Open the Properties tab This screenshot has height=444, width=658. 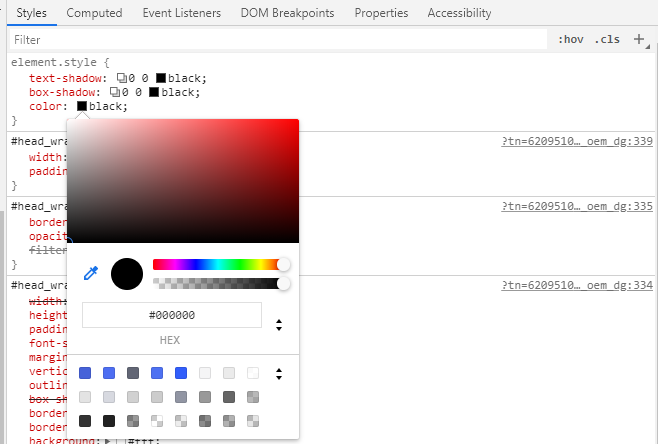381,13
